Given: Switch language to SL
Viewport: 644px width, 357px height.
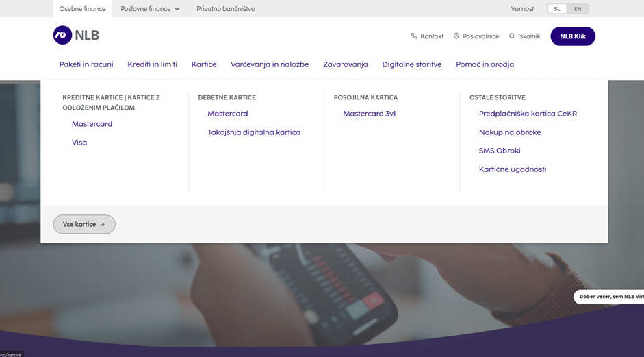Looking at the screenshot, I should tap(557, 9).
